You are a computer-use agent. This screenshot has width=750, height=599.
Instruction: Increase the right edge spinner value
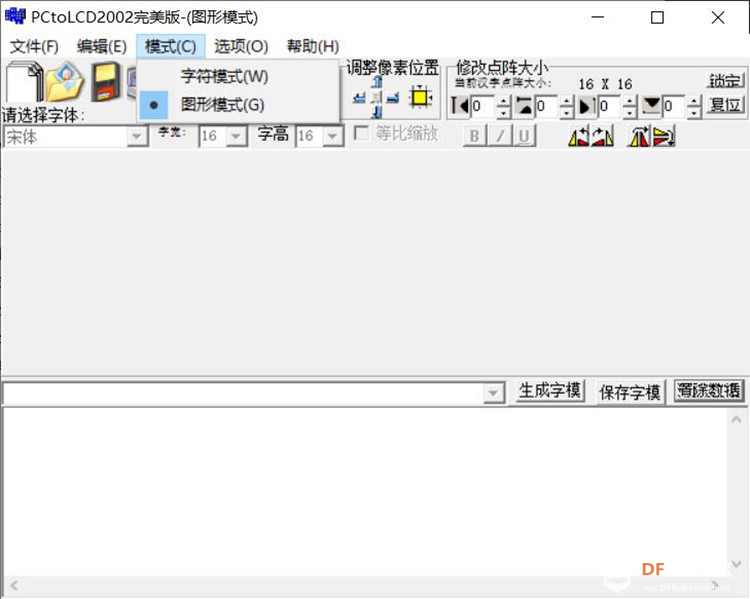[630, 101]
